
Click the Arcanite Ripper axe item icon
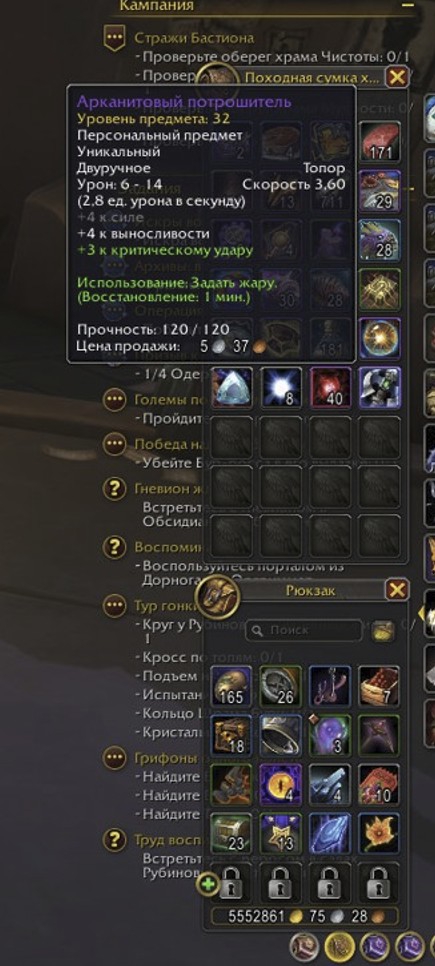click(x=380, y=387)
